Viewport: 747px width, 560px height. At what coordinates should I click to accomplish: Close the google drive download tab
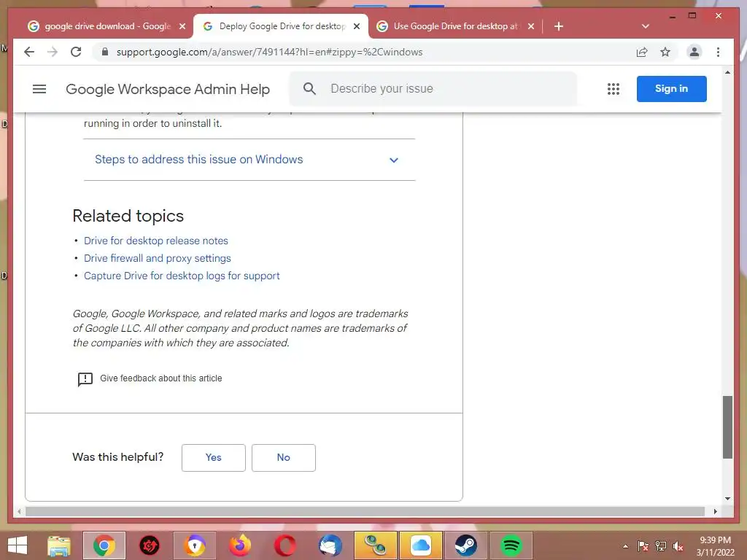[182, 26]
